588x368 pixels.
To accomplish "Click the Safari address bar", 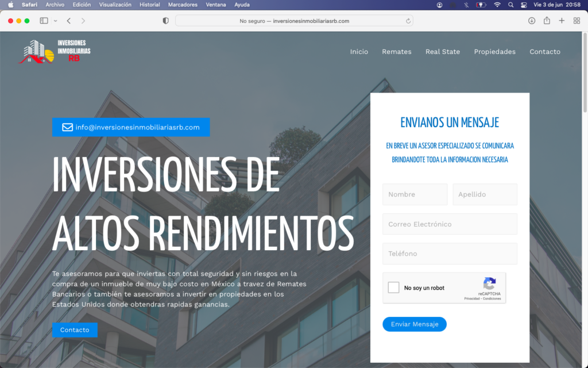I will pyautogui.click(x=294, y=21).
